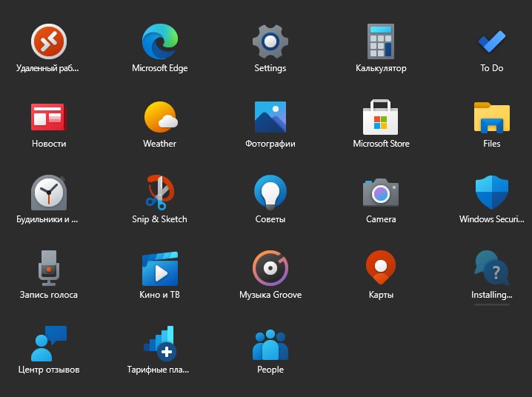Launch the Camera app icon

381,193
